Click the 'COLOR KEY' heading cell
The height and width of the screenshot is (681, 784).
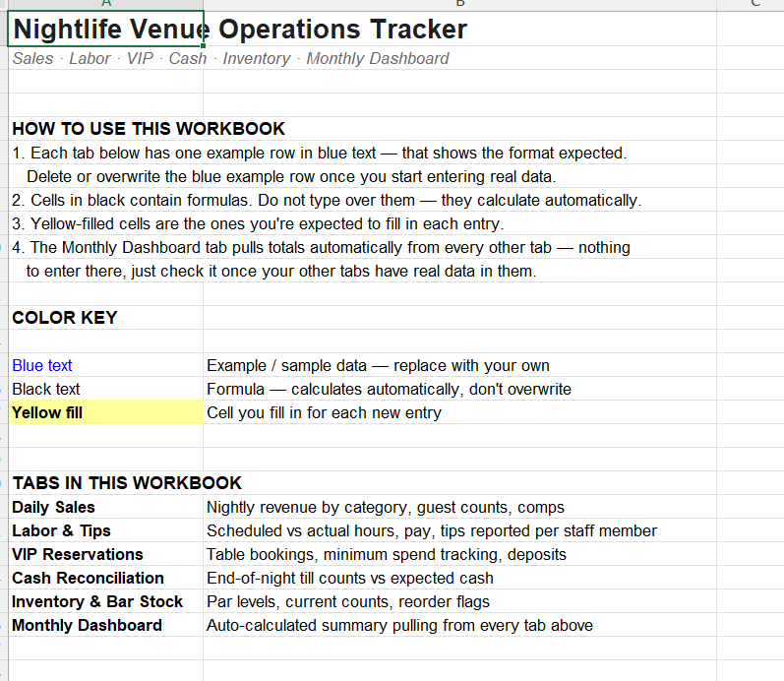tap(105, 317)
